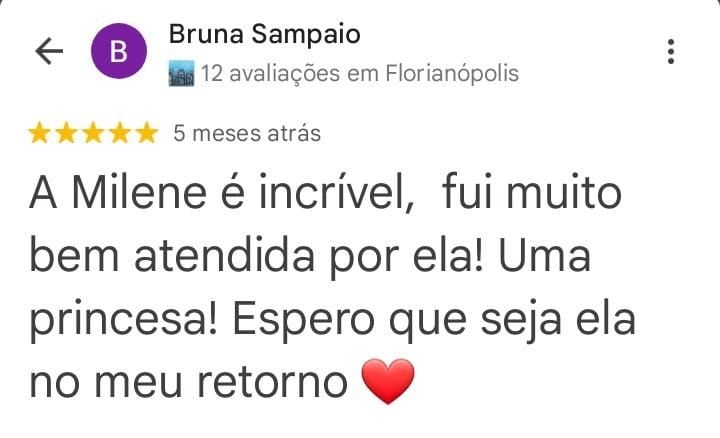
Task: Click the '5 meses atrás' timestamp
Action: click(x=247, y=134)
